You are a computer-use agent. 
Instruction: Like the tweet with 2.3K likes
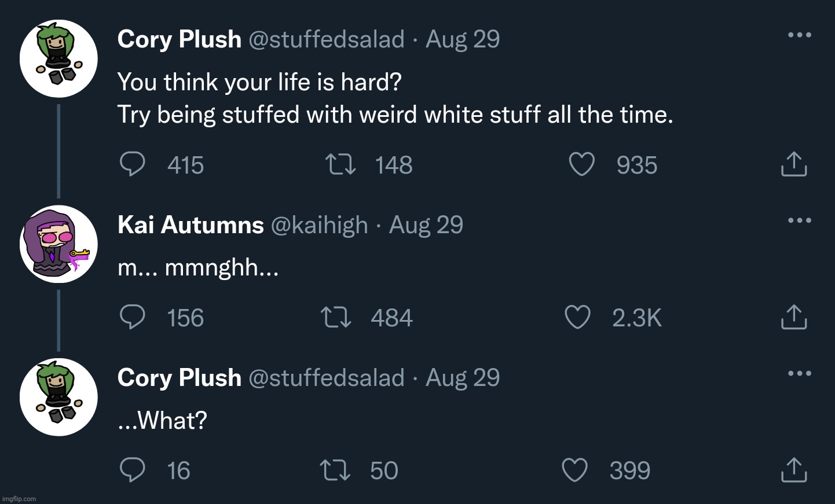point(577,317)
